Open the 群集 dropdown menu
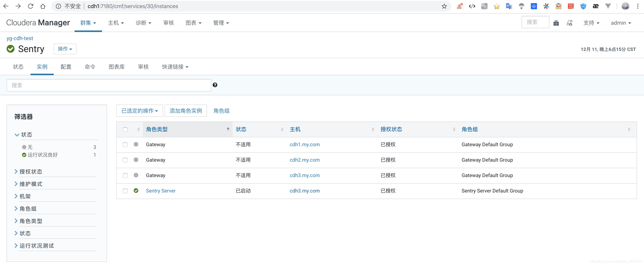Image resolution: width=644 pixels, height=265 pixels. [88, 23]
